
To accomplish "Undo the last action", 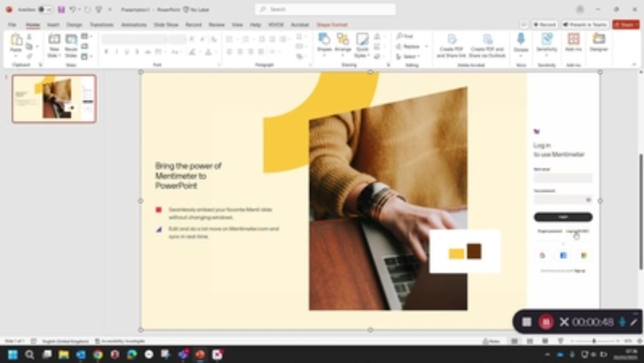I will [73, 10].
